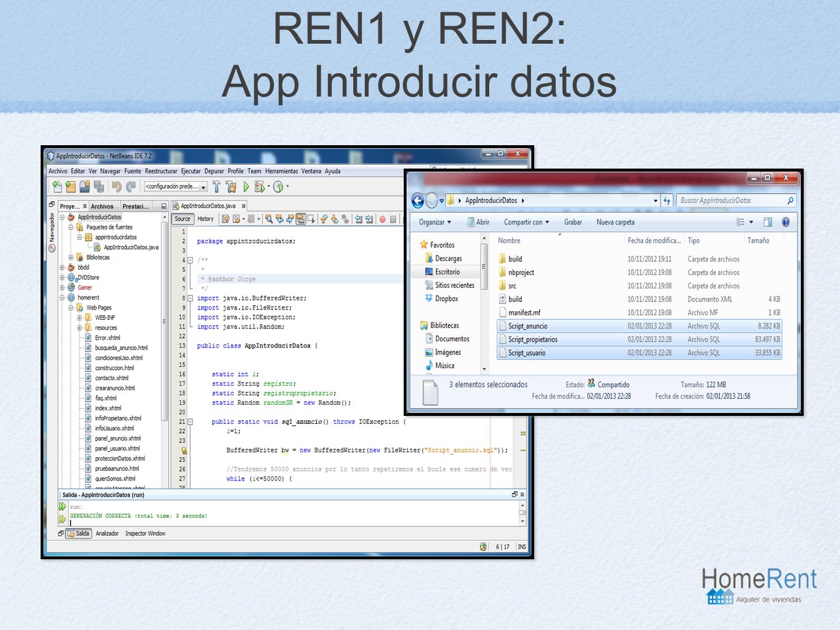Click the Undo arrow in NetBeans toolbar
840x630 pixels.
tap(116, 186)
